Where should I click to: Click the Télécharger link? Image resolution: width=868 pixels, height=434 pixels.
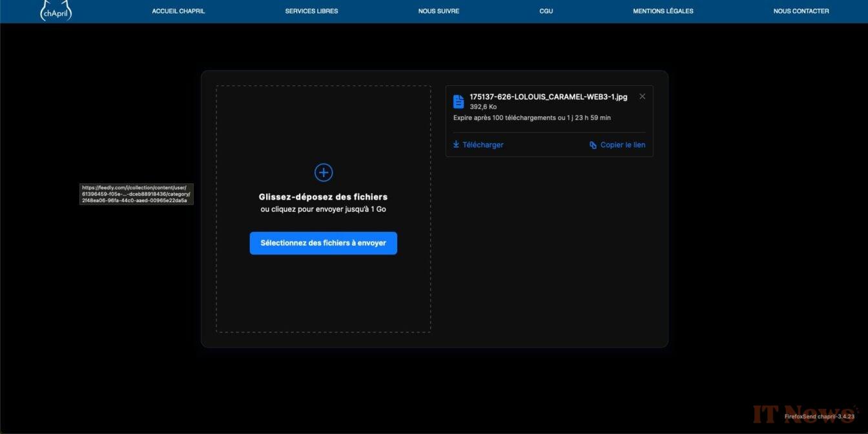pyautogui.click(x=482, y=144)
